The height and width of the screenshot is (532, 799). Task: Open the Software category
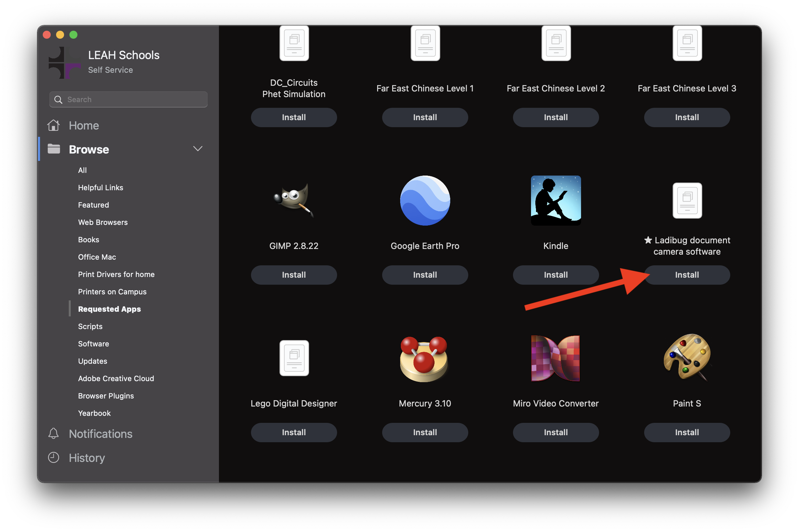(x=94, y=344)
